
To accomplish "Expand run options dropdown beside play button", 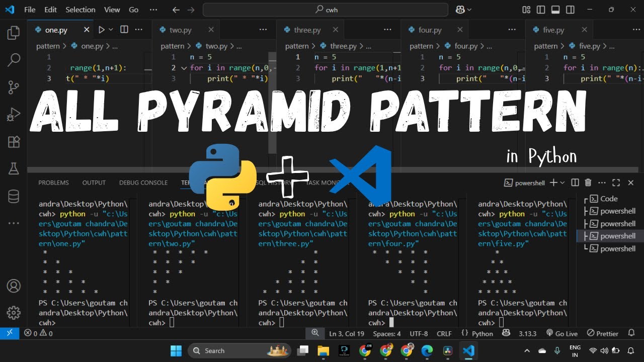I will coord(111,30).
